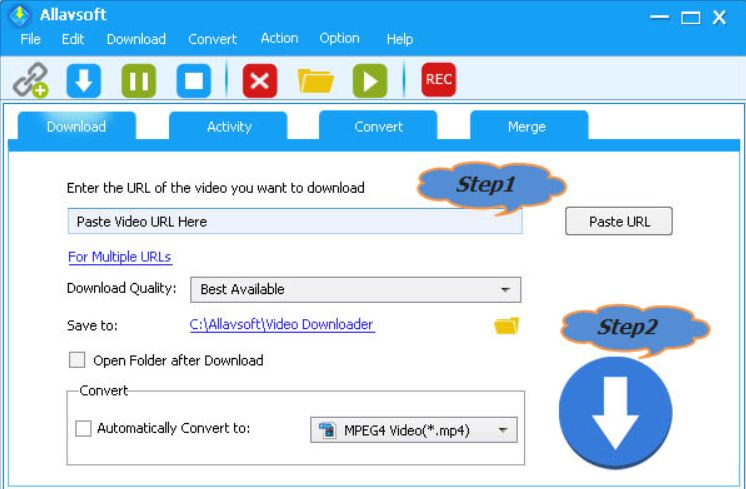The height and width of the screenshot is (489, 746).
Task: Play the video with the green play icon
Action: [x=370, y=80]
